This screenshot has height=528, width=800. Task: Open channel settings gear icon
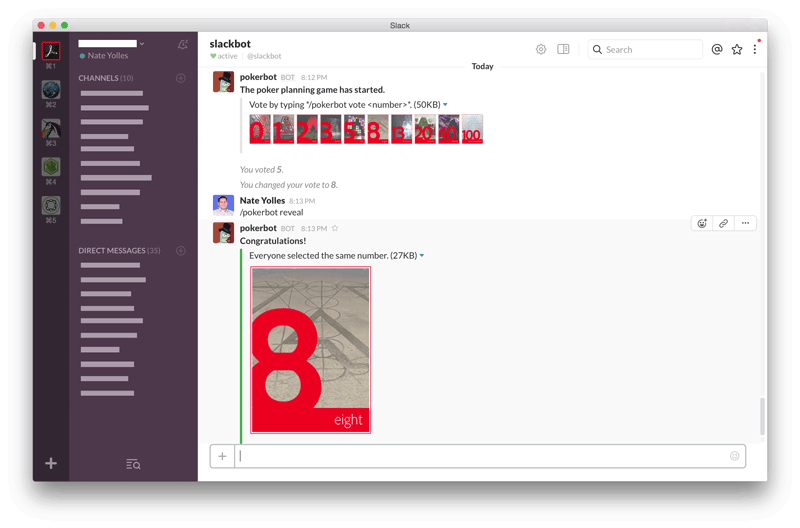(x=541, y=49)
